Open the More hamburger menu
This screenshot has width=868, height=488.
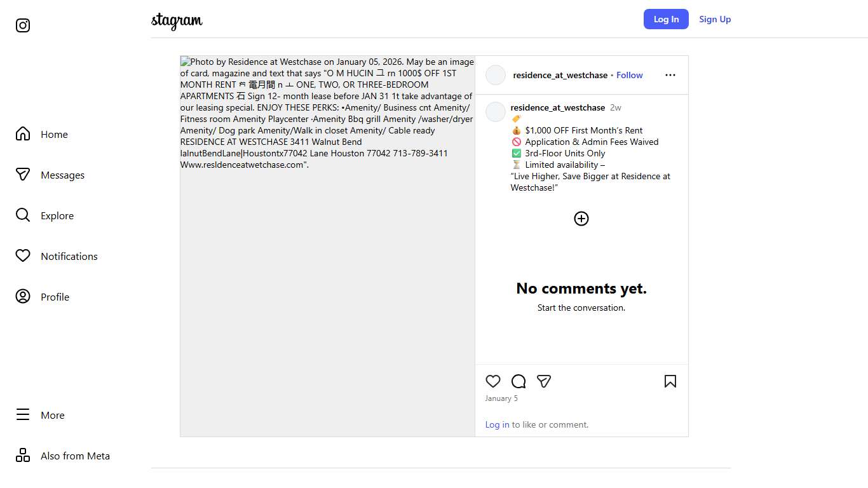tap(23, 415)
